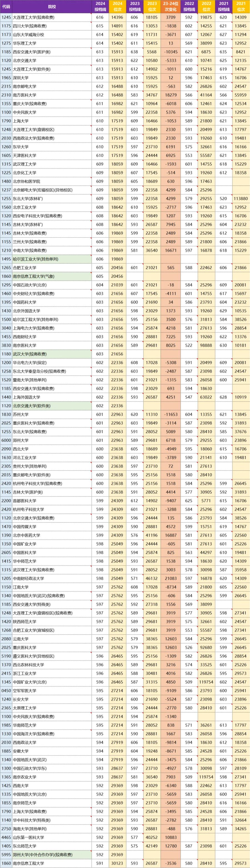Click the 东北师范大学 cell
The height and width of the screenshot is (868, 250).
(52, 846)
